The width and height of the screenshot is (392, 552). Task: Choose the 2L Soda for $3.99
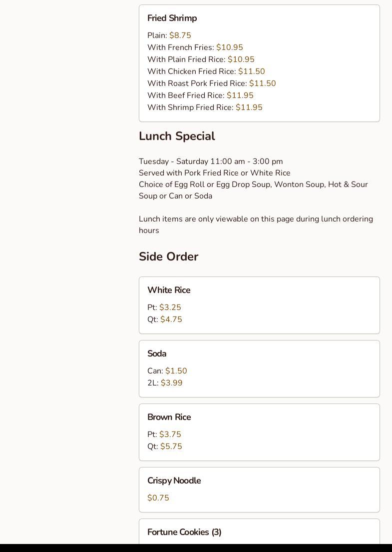click(x=165, y=383)
